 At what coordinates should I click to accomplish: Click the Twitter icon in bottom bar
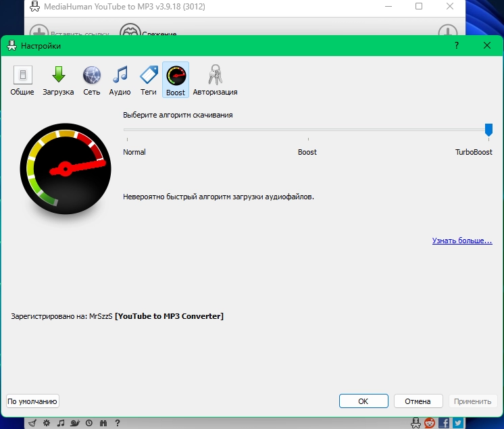tap(458, 423)
